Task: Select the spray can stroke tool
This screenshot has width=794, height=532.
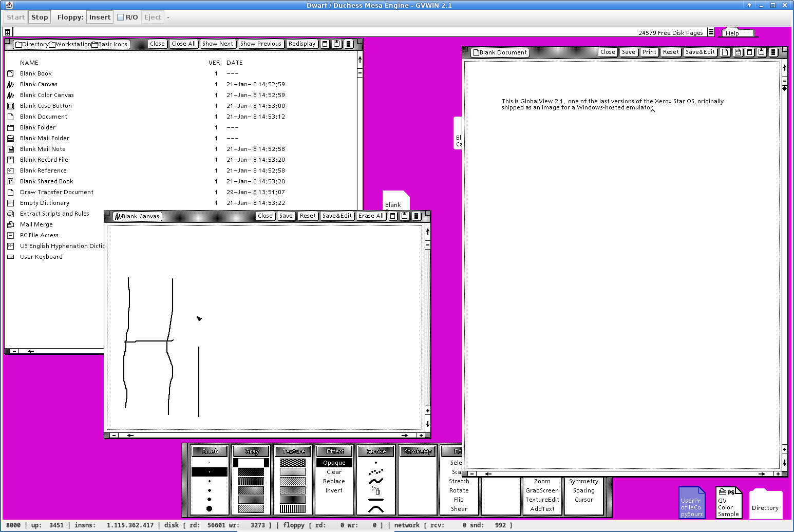Action: coord(376,490)
